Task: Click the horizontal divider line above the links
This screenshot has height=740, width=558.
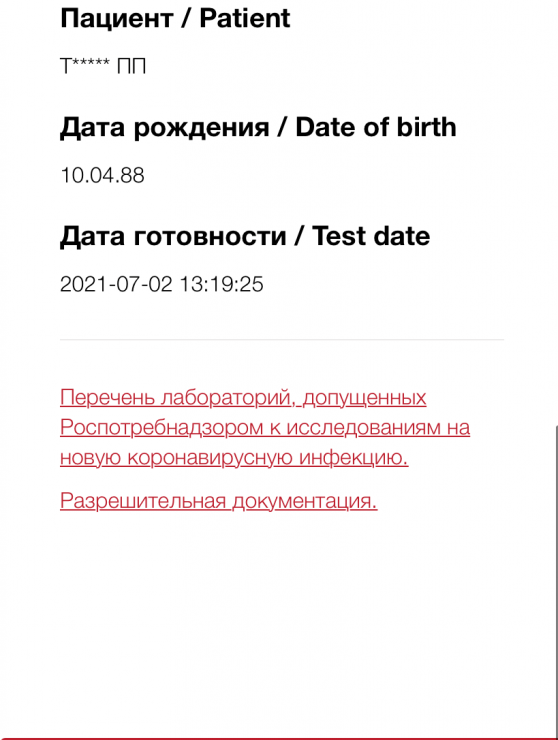Action: [282, 339]
